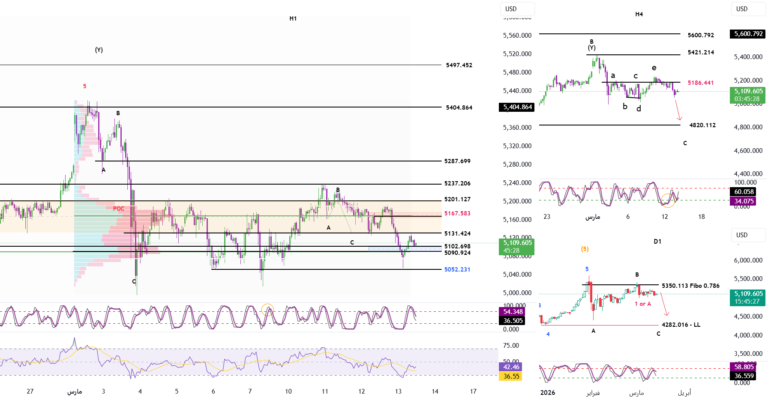Click the green 5,109.605 current price tag on H1
768x400 pixels.
(x=518, y=245)
